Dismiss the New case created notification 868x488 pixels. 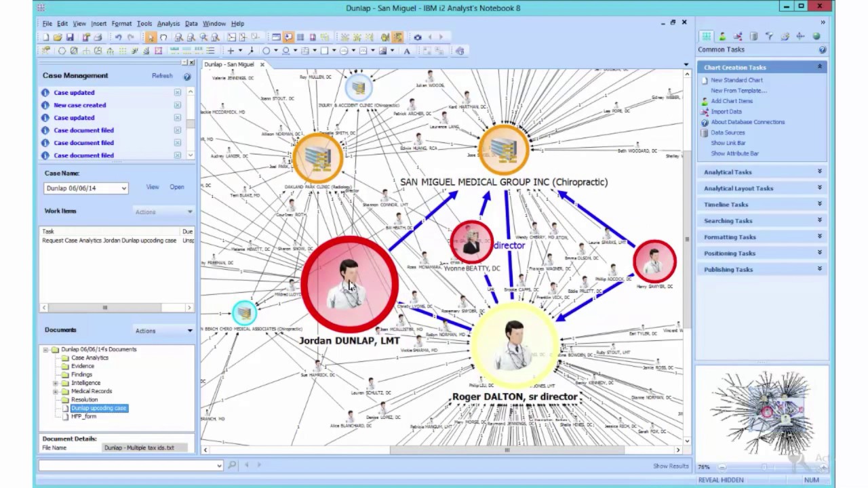(177, 105)
